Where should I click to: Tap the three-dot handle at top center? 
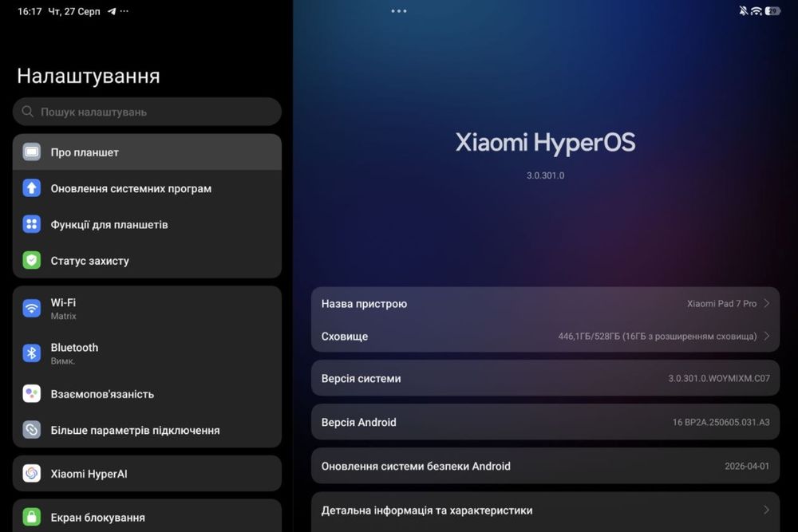pyautogui.click(x=399, y=10)
